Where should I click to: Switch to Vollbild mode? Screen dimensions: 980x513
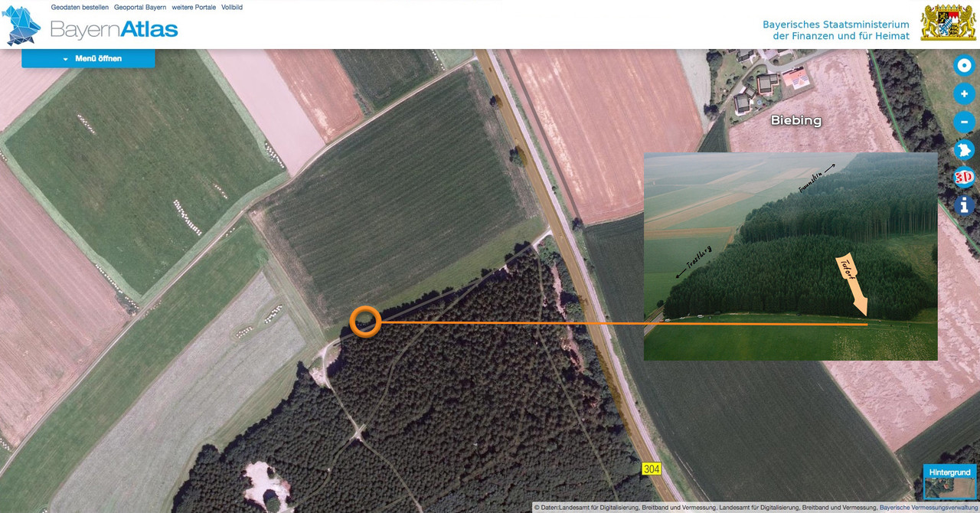[x=232, y=7]
